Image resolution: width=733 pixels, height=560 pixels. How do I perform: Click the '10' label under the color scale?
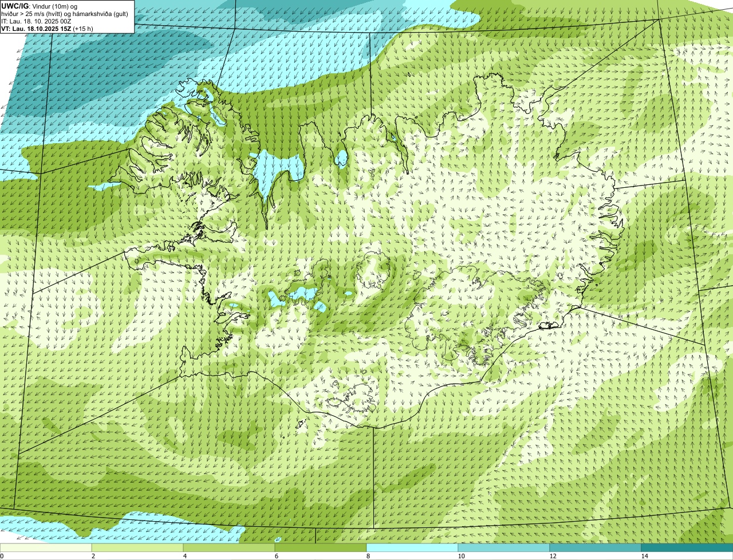click(461, 556)
